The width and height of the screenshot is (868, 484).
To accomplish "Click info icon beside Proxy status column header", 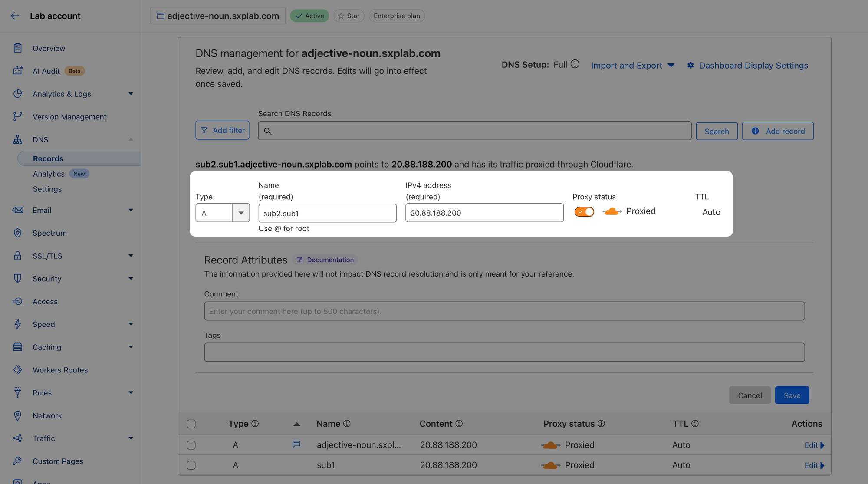I will tap(602, 423).
